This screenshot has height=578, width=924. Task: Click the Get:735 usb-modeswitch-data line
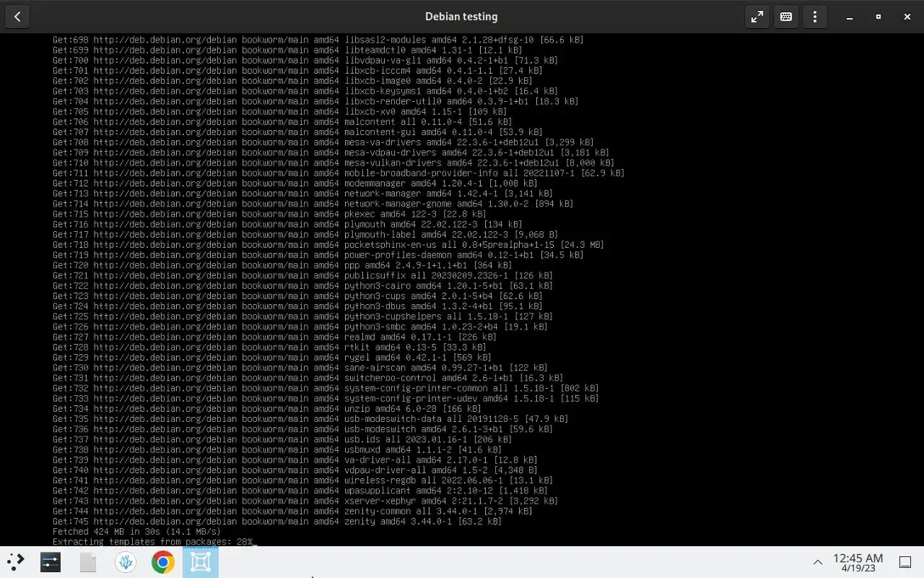[310, 419]
